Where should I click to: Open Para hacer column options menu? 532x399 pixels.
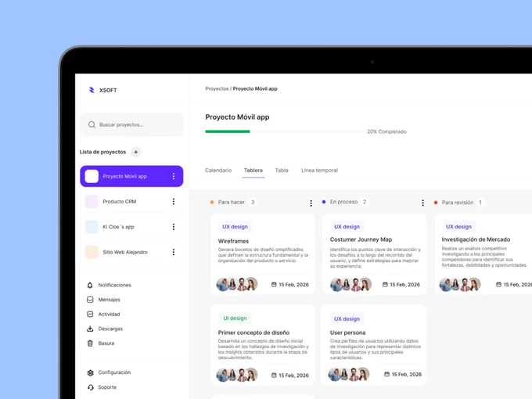pyautogui.click(x=311, y=203)
